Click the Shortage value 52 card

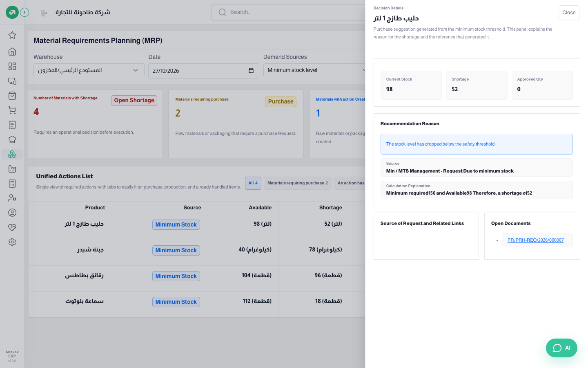coord(477,85)
